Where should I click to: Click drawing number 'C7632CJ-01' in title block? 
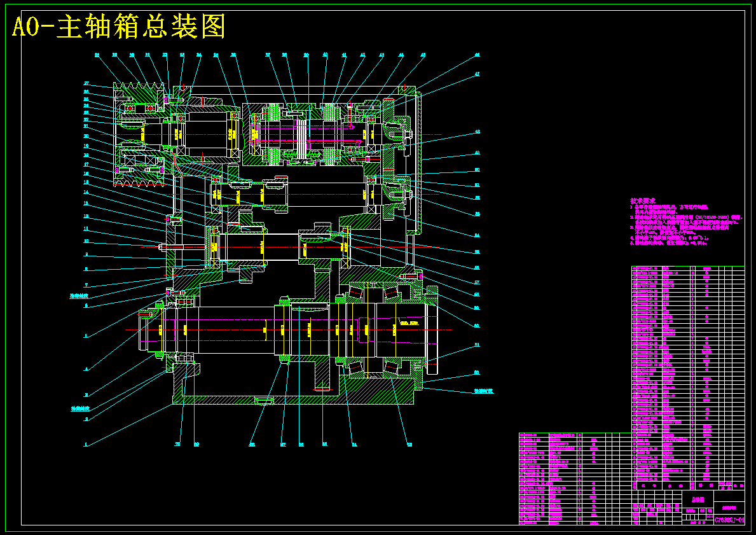(729, 520)
